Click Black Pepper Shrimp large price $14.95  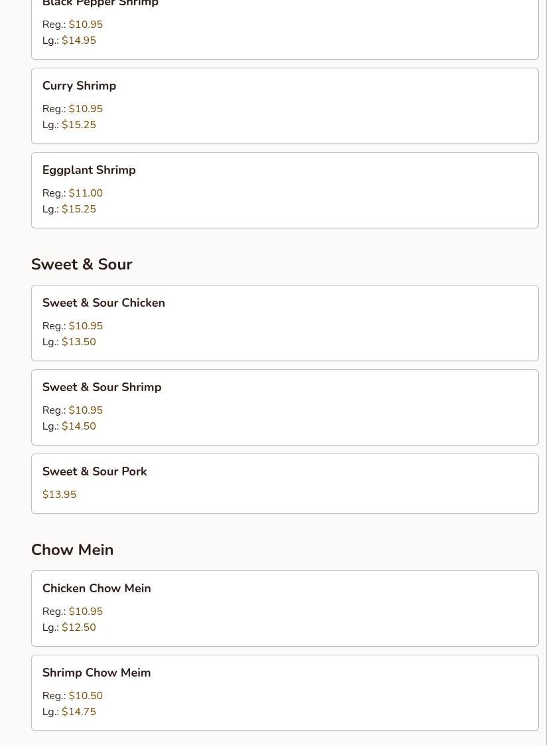[79, 41]
